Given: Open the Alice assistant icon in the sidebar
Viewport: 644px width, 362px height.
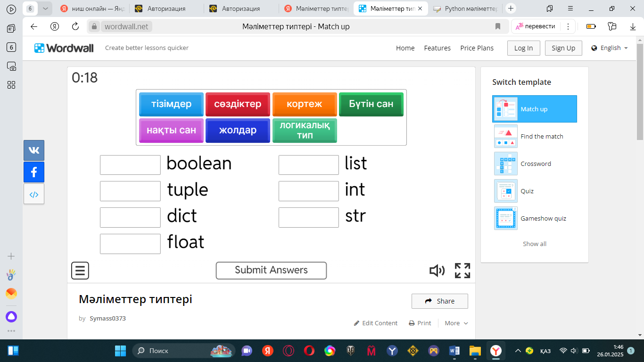Looking at the screenshot, I should tap(11, 317).
